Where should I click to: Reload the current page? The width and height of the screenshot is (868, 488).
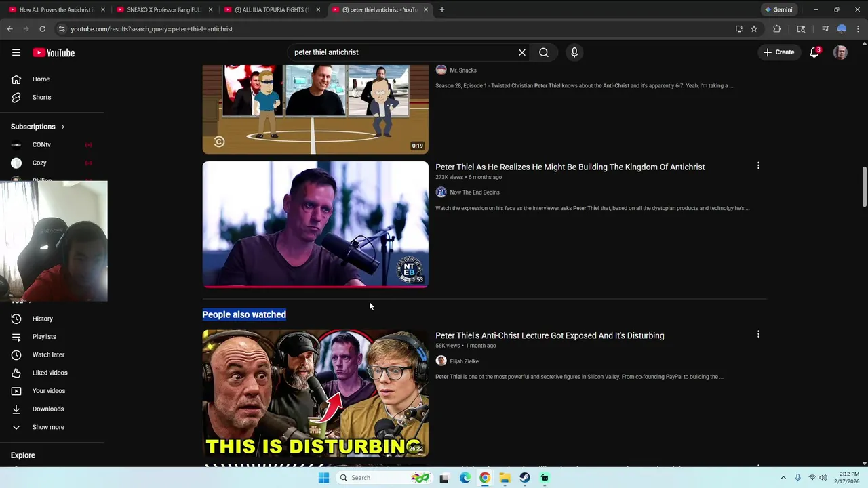coord(42,29)
